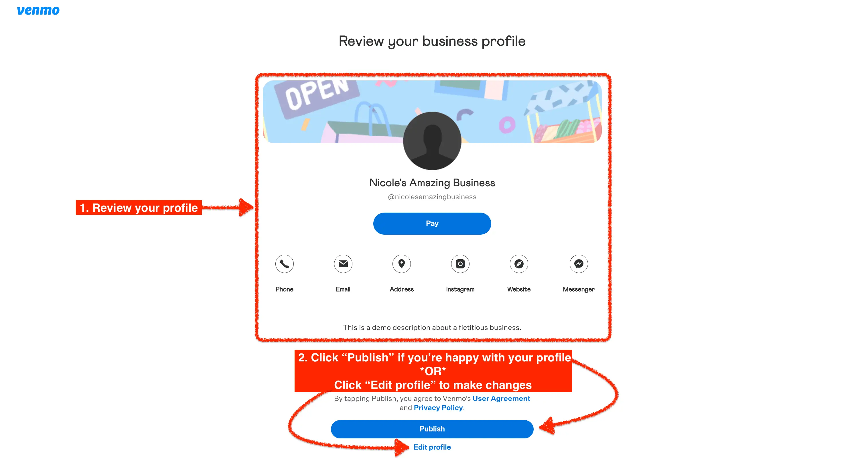The width and height of the screenshot is (868, 463).
Task: Click the OPEN sign banner image
Action: pos(432,111)
